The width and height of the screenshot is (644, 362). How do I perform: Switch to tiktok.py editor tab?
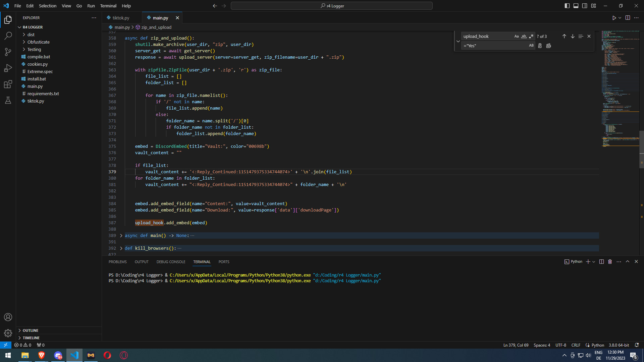tap(121, 18)
